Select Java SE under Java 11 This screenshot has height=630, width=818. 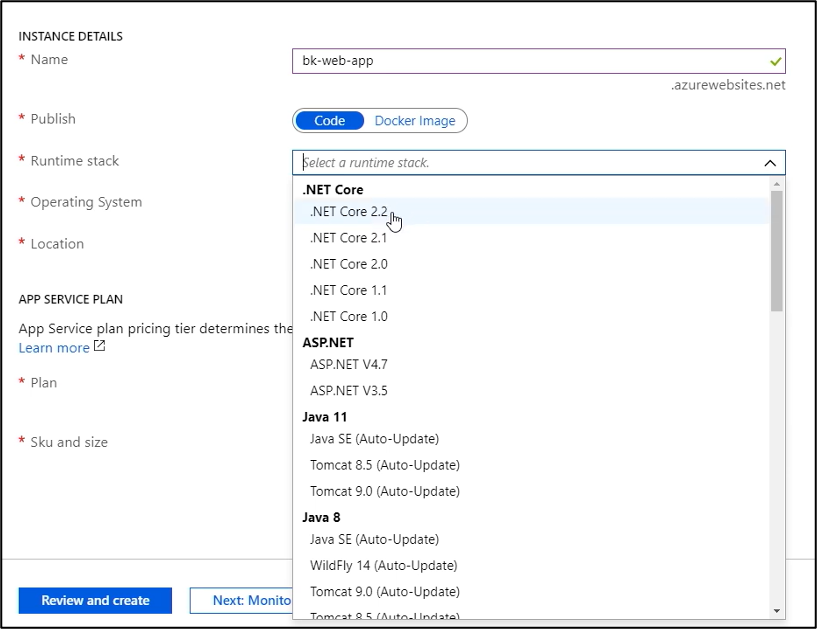(374, 439)
